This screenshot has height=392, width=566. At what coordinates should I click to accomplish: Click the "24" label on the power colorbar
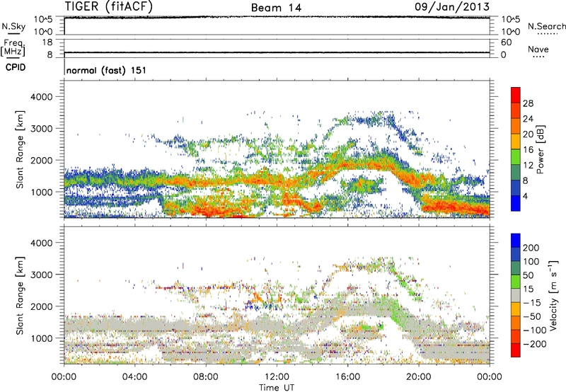coord(528,119)
